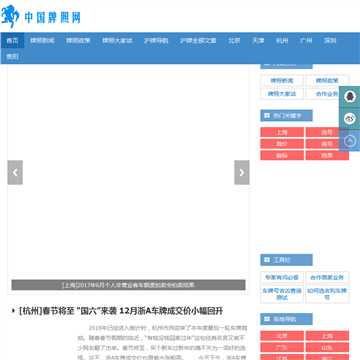
Task: Select 深圳 in navigation bar
Action: coord(330,41)
